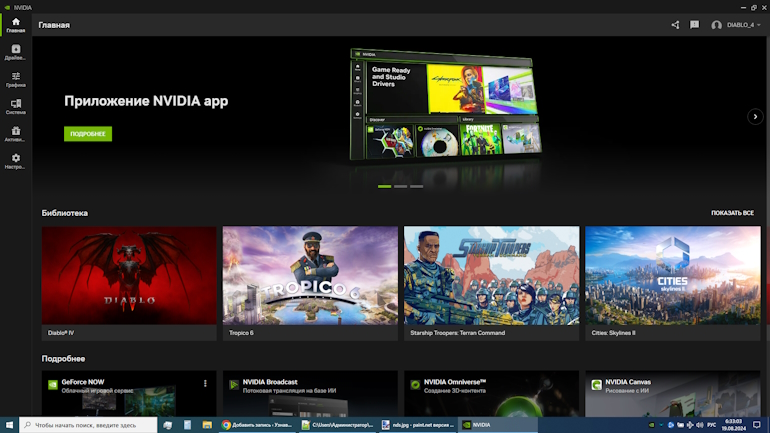
Task: Click the GeForce NOW logo icon
Action: coord(53,385)
